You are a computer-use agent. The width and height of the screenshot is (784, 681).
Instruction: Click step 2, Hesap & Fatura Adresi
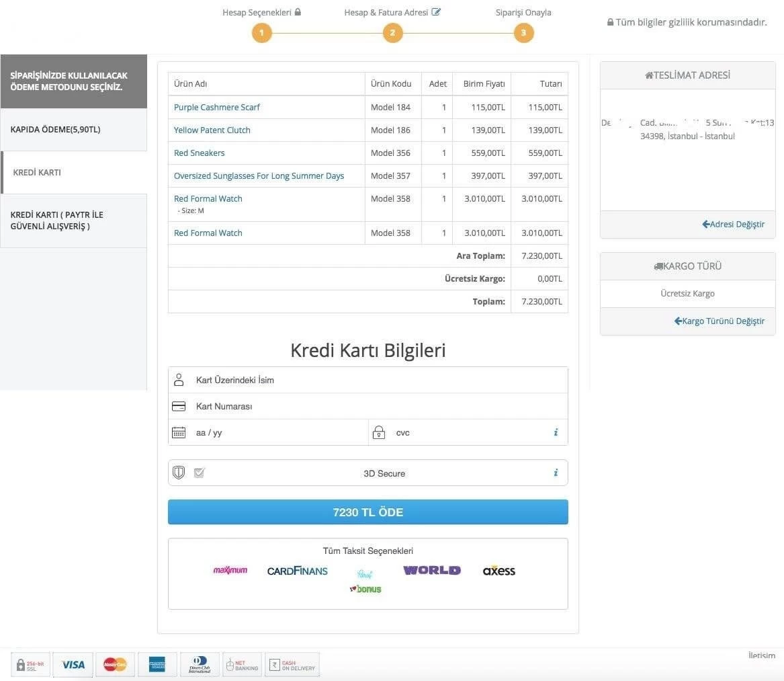[392, 32]
